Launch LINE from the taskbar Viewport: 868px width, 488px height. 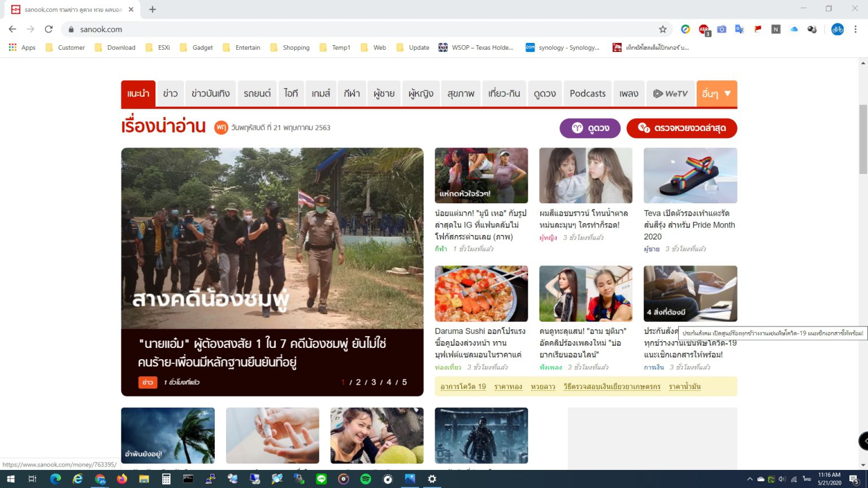(x=321, y=478)
